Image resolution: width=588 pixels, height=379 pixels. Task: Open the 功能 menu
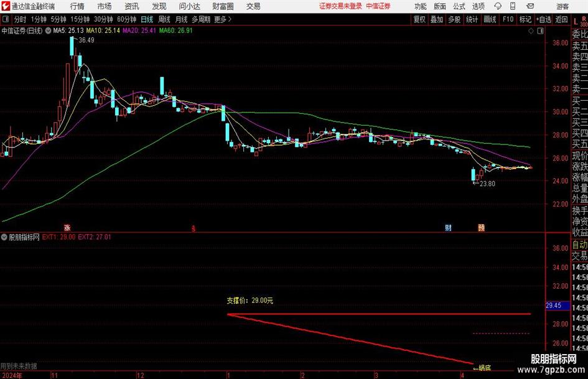(x=421, y=6)
